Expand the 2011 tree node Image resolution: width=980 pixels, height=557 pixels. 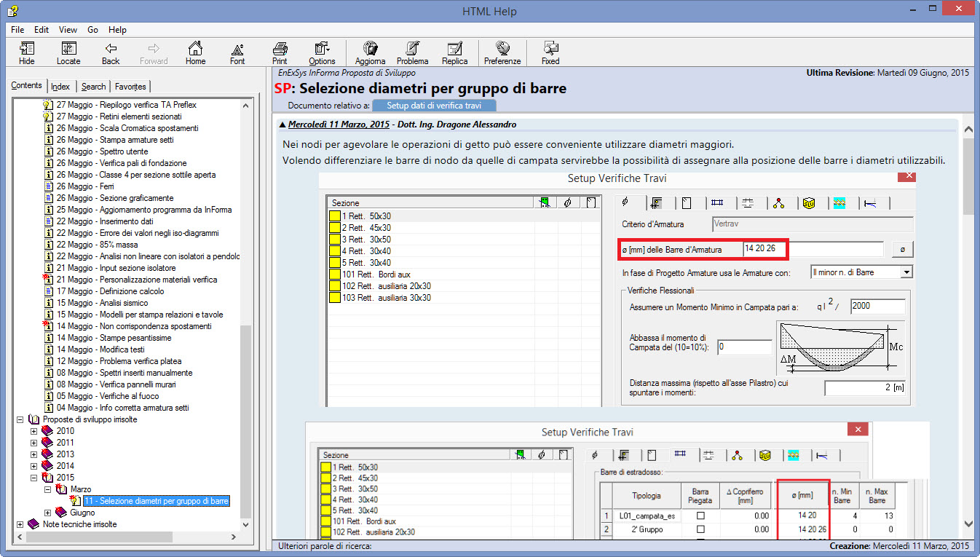coord(33,443)
